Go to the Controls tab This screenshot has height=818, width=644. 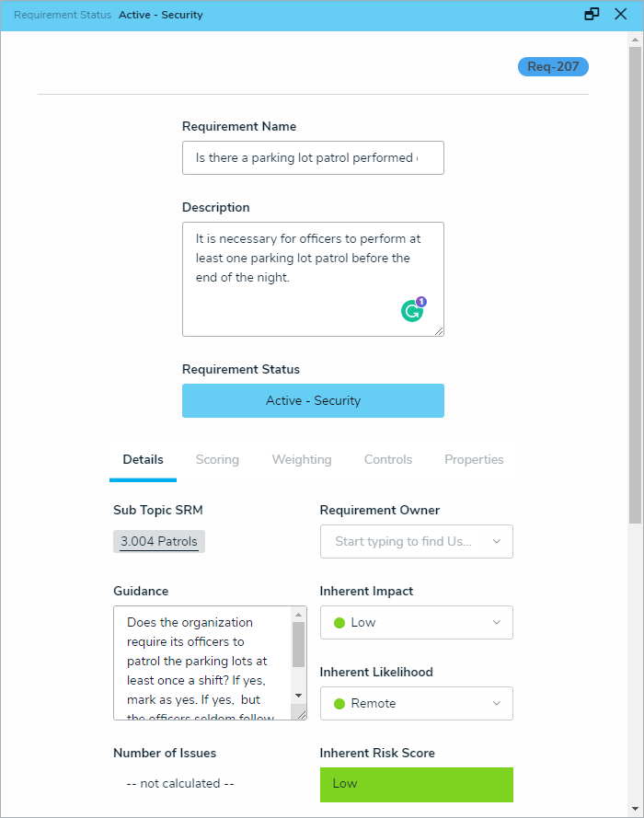click(388, 460)
